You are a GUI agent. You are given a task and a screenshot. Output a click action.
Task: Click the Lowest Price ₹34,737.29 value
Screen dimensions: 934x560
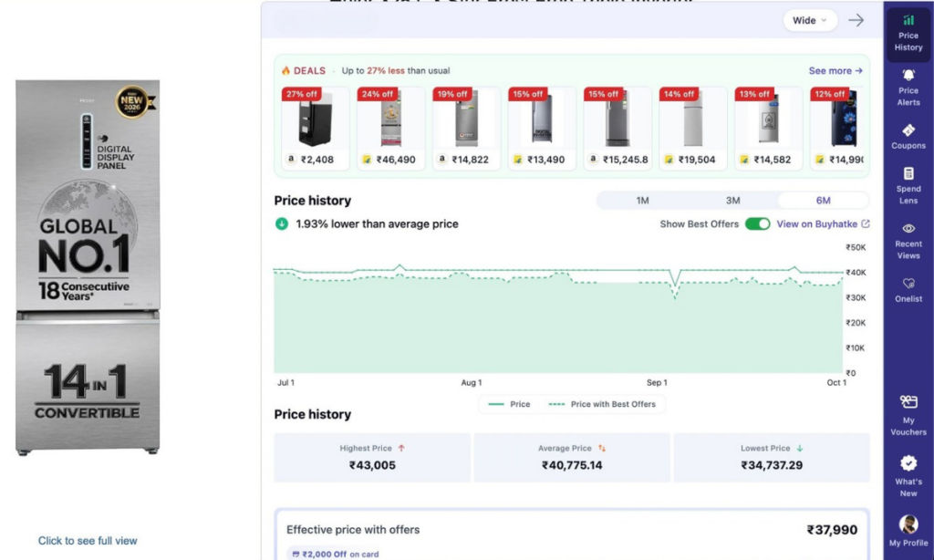coord(772,465)
